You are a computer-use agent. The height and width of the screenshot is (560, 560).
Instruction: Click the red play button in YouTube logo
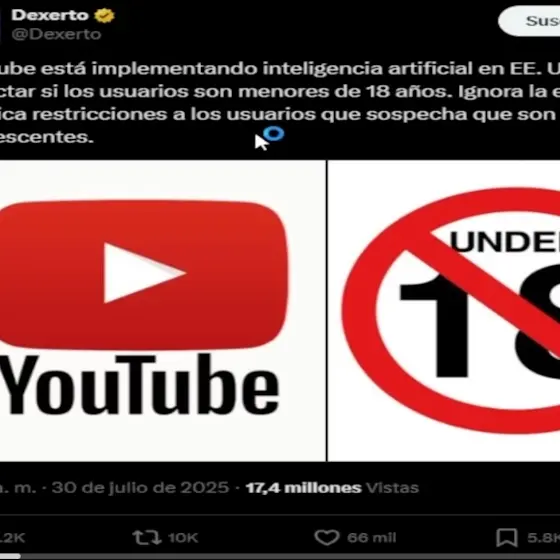click(143, 274)
